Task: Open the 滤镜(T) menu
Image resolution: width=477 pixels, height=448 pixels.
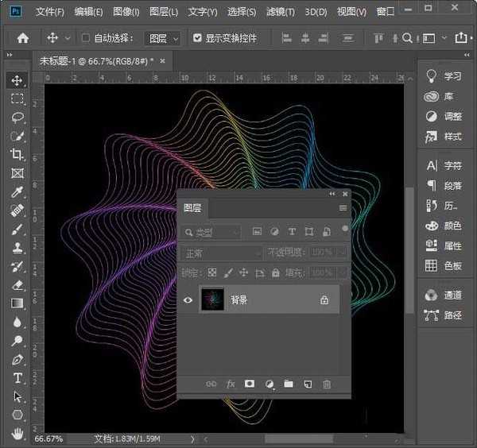Action: 279,12
